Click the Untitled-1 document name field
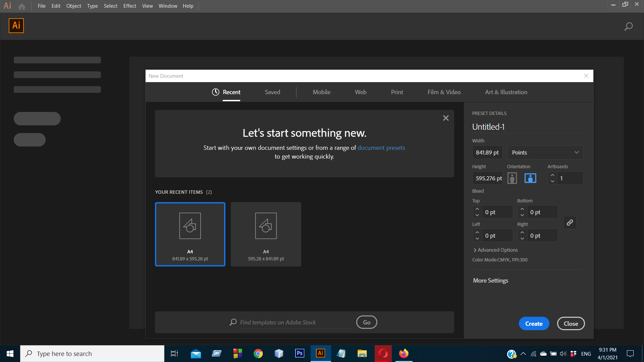 click(x=527, y=127)
